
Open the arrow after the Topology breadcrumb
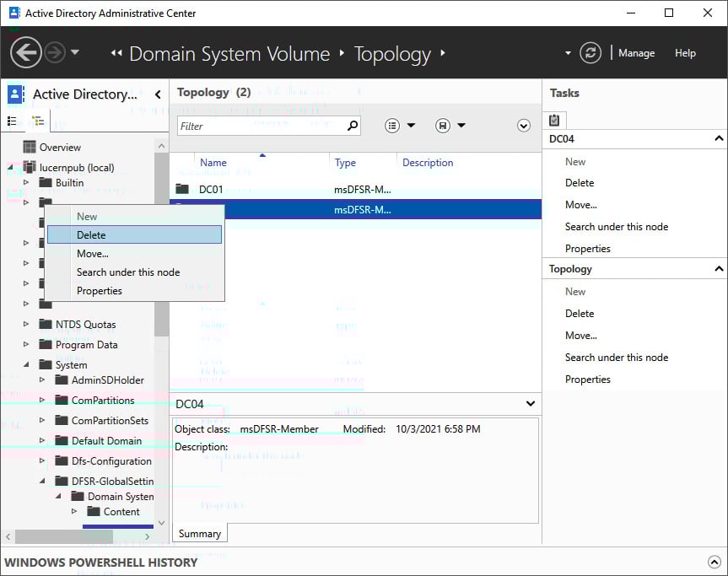click(x=443, y=53)
